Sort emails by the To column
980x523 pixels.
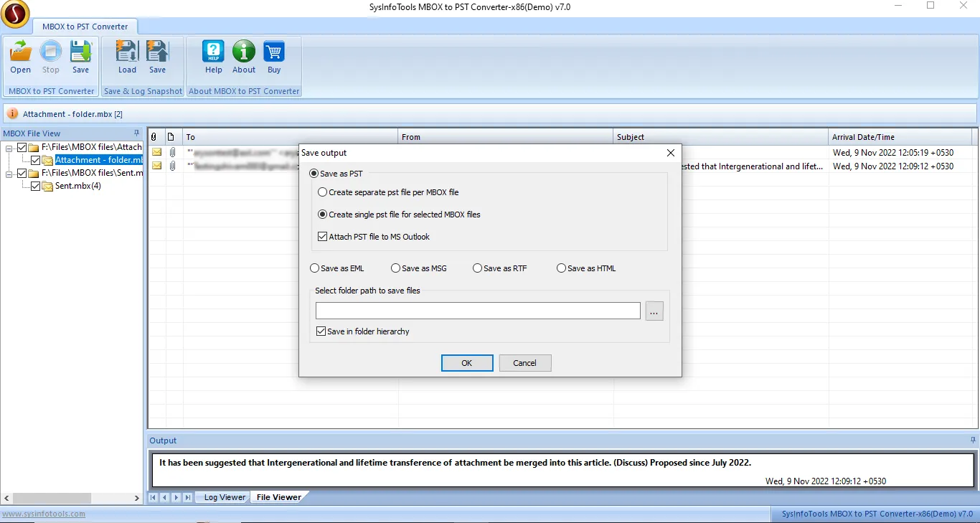click(291, 137)
